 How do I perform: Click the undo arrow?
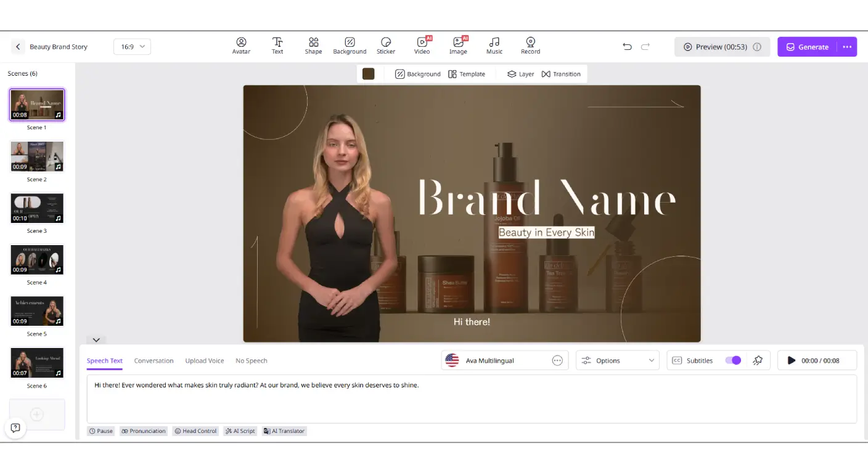(627, 47)
